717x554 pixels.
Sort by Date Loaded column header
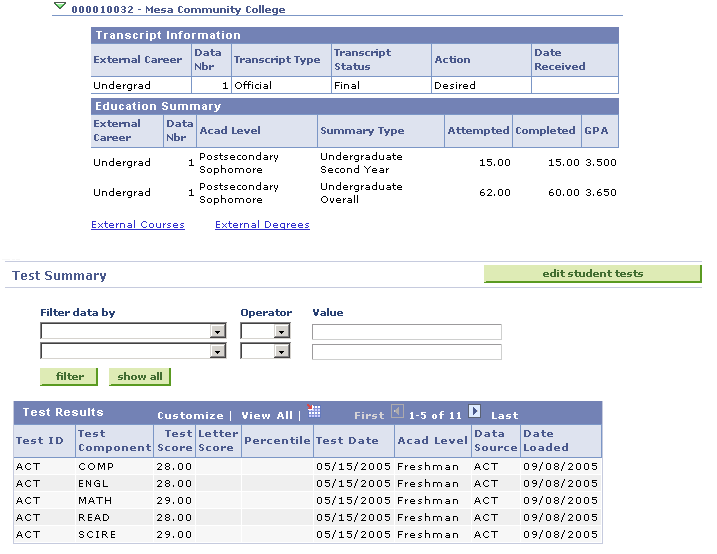point(546,441)
